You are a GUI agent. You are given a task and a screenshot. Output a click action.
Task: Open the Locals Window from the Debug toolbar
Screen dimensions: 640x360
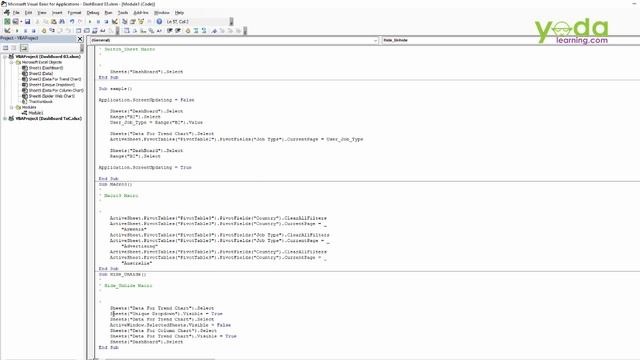78,31
